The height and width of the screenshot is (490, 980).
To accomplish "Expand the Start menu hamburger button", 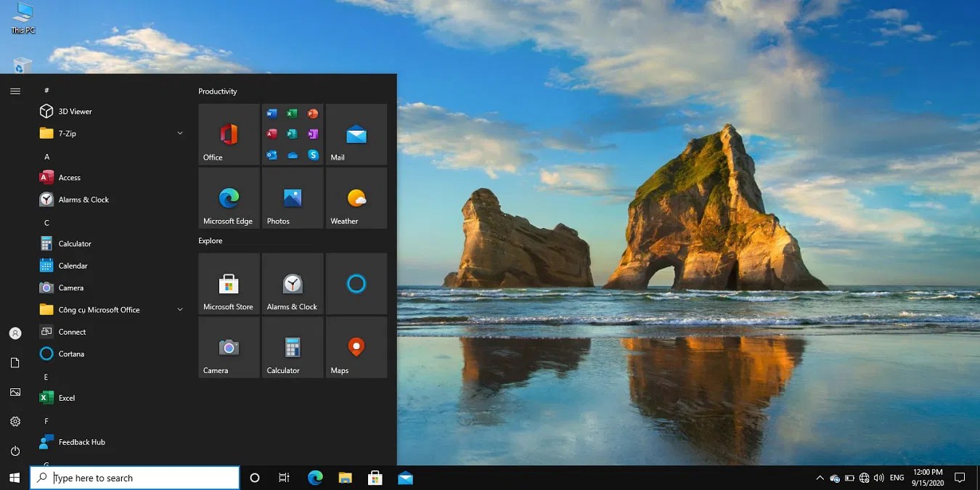I will 15,91.
